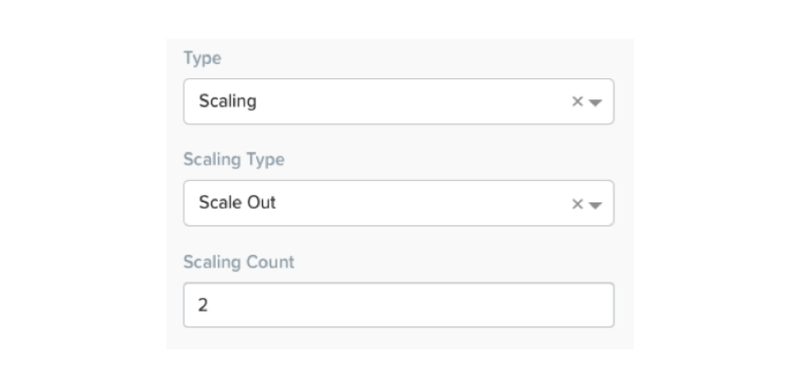This screenshot has width=800, height=388.
Task: Remove 'Scale Out' choice with the clear icon
Action: tap(577, 204)
